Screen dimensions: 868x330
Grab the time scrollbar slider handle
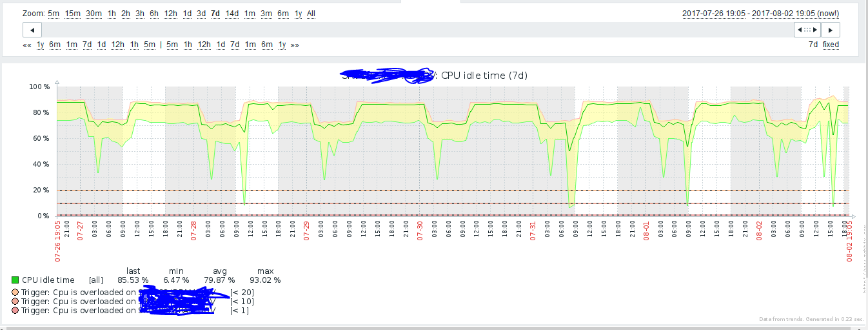click(x=807, y=30)
